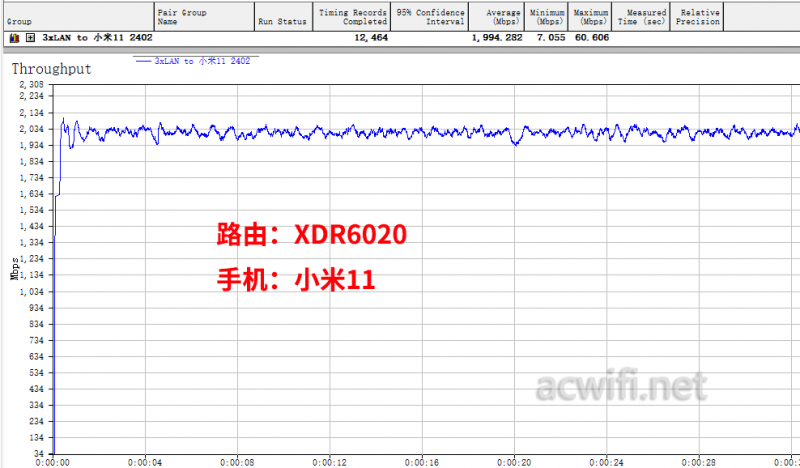Click the 0:00:28 time axis label

(698, 462)
